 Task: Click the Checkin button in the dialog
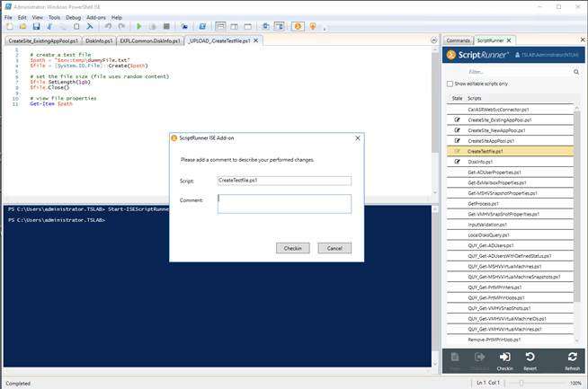pyautogui.click(x=293, y=248)
